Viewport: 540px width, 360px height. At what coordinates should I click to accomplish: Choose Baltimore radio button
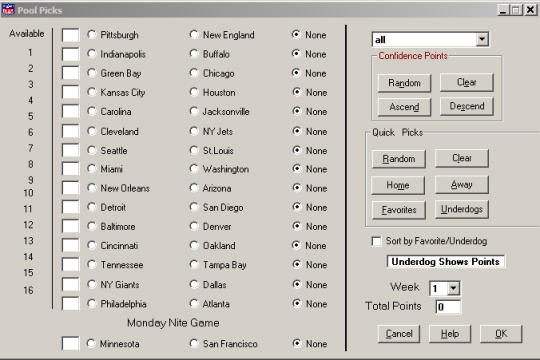point(92,226)
